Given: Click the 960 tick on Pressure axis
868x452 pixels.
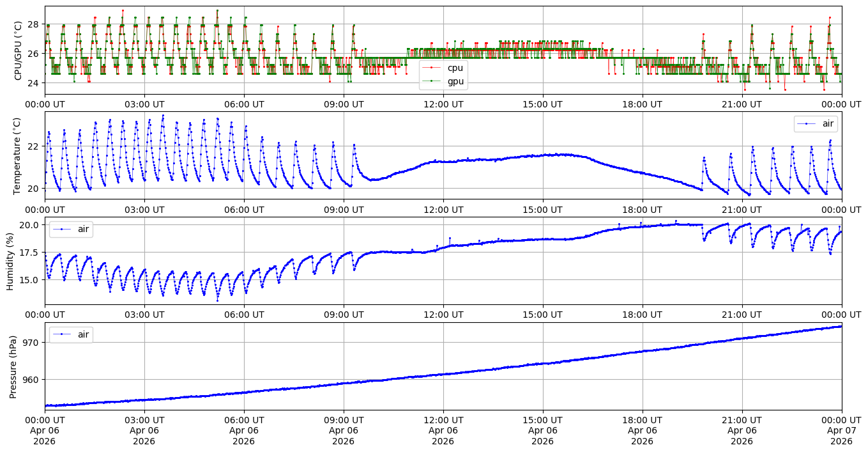Looking at the screenshot, I should click(30, 380).
